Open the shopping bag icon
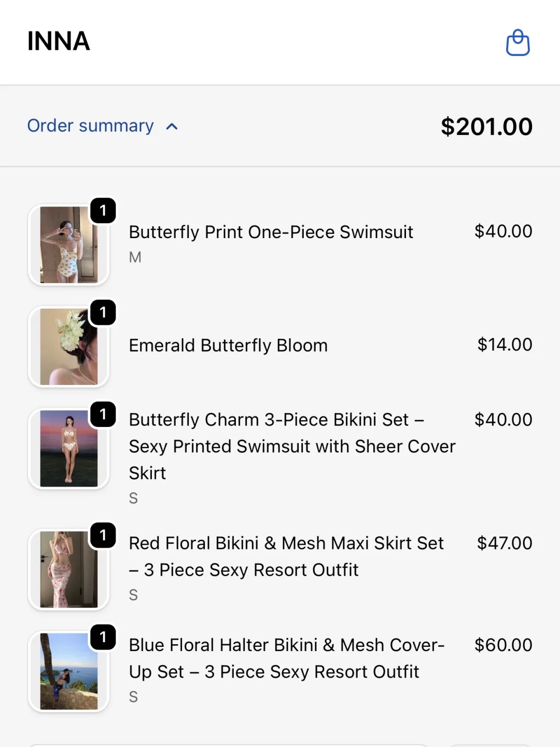Image resolution: width=560 pixels, height=747 pixels. (x=517, y=43)
